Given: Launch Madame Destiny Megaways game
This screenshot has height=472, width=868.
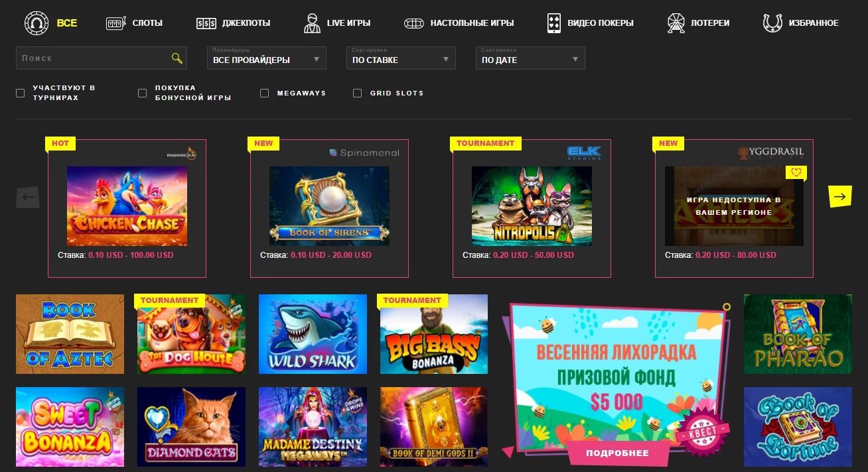Looking at the screenshot, I should (313, 427).
